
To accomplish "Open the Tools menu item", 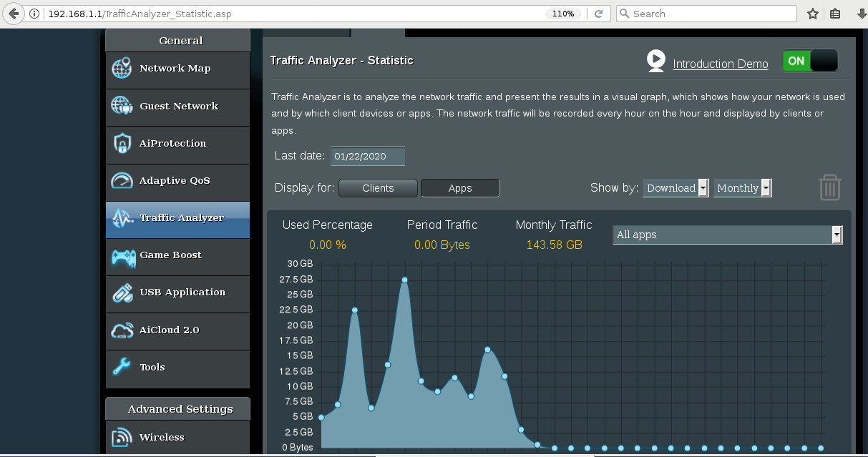I will click(177, 368).
